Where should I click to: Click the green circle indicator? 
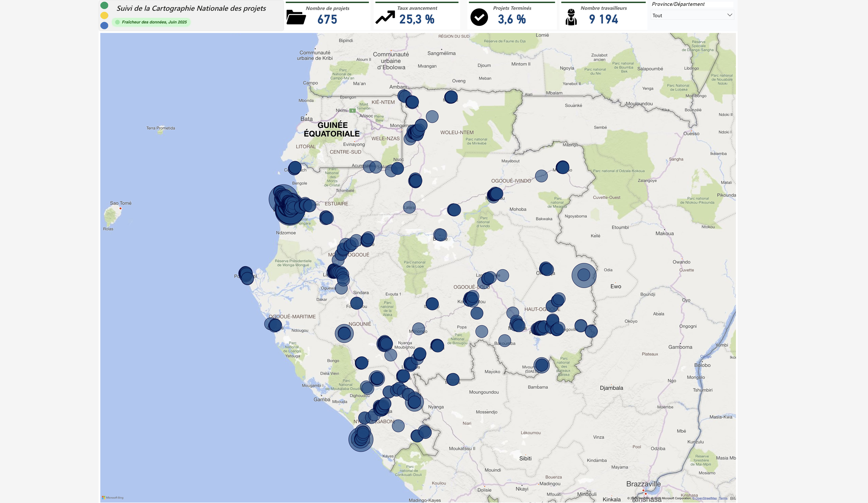[x=104, y=5]
